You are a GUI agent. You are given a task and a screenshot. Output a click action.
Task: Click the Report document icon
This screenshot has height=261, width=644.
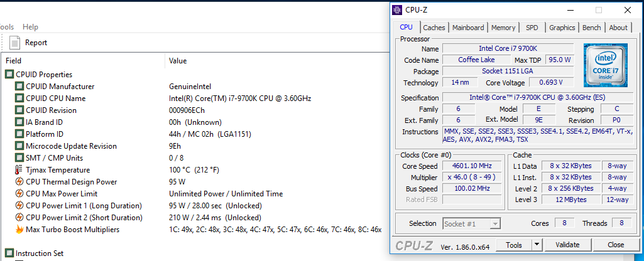(x=15, y=42)
